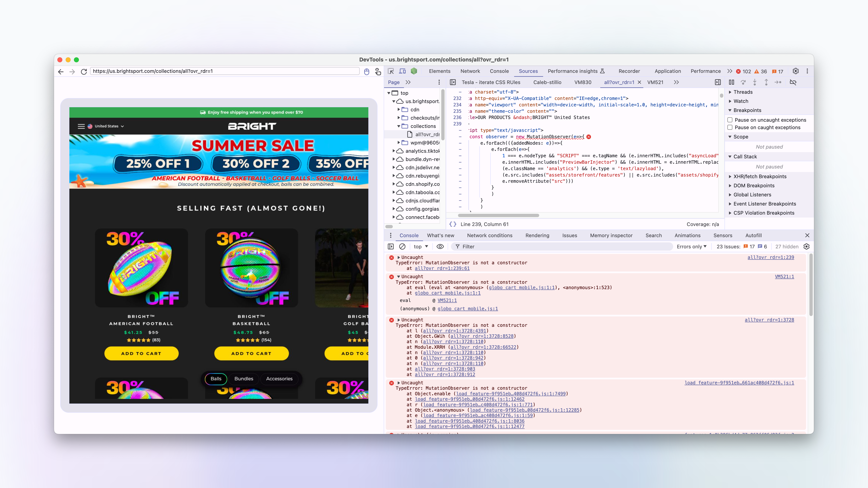Screen dimensions: 868x488
Task: Enable Pause on caught exceptions
Action: [730, 127]
